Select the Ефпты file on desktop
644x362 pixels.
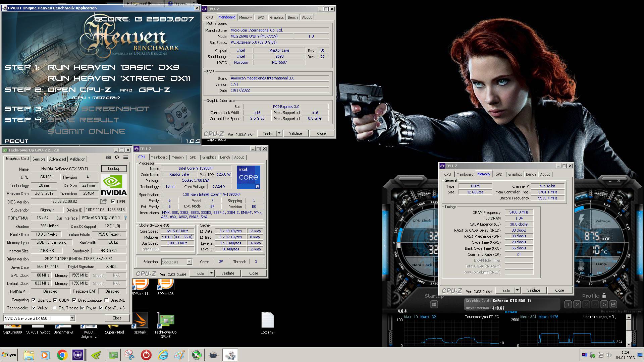(x=267, y=323)
